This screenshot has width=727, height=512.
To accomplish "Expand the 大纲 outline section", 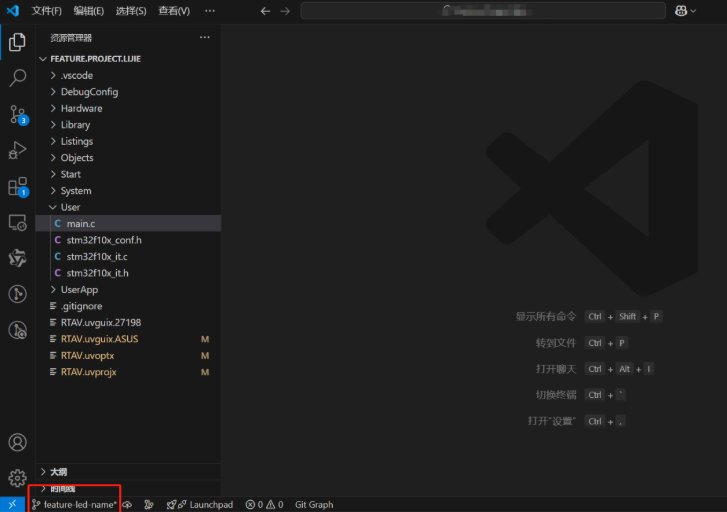I will tap(128, 472).
